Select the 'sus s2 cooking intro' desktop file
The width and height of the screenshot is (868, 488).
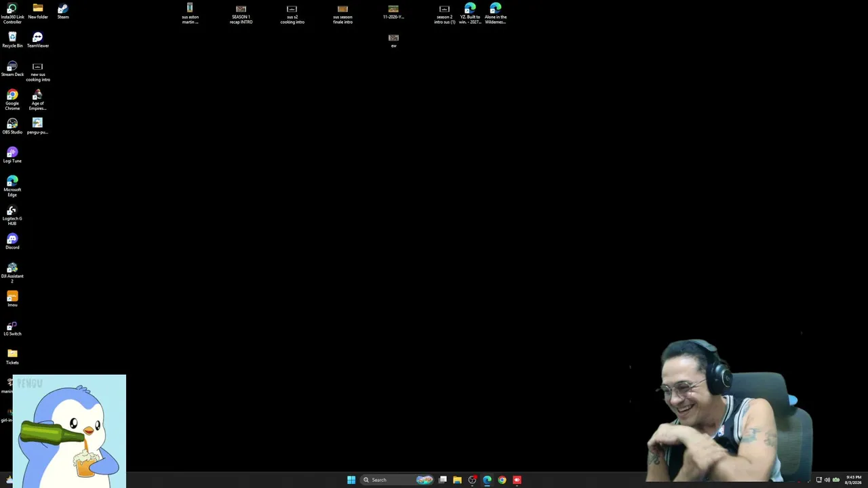point(292,14)
